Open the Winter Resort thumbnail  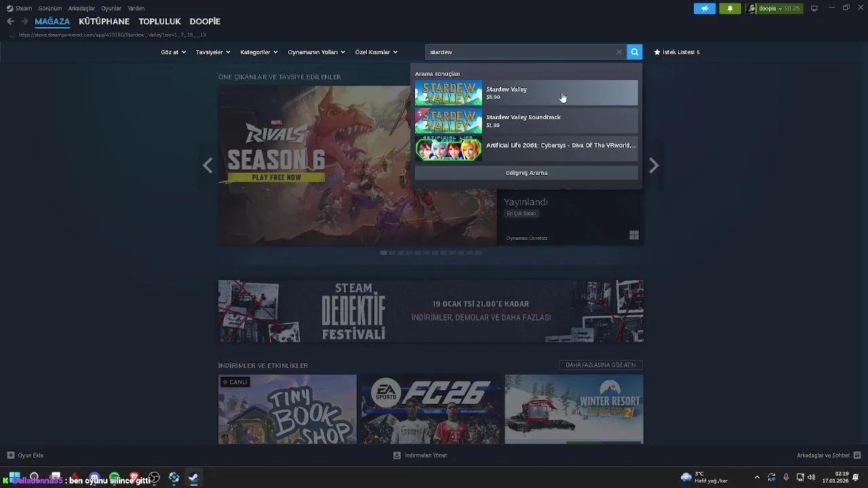tap(574, 409)
